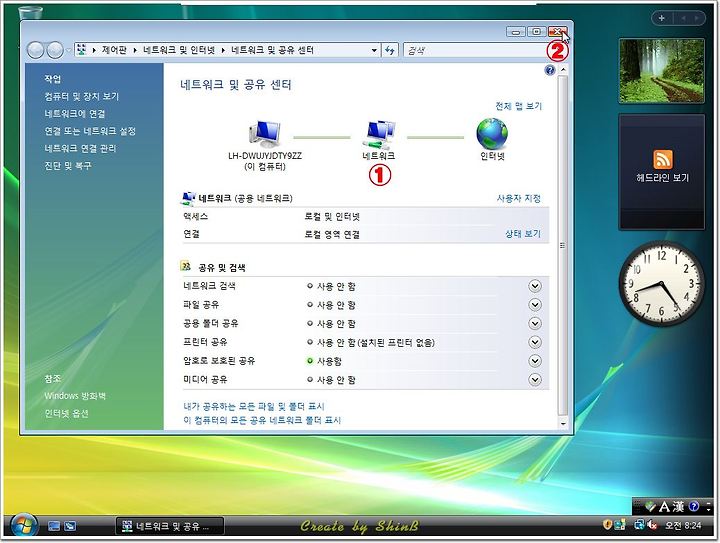Expand the 네트워크 검색 setting
Viewport: 720px width, 543px height.
click(534, 286)
